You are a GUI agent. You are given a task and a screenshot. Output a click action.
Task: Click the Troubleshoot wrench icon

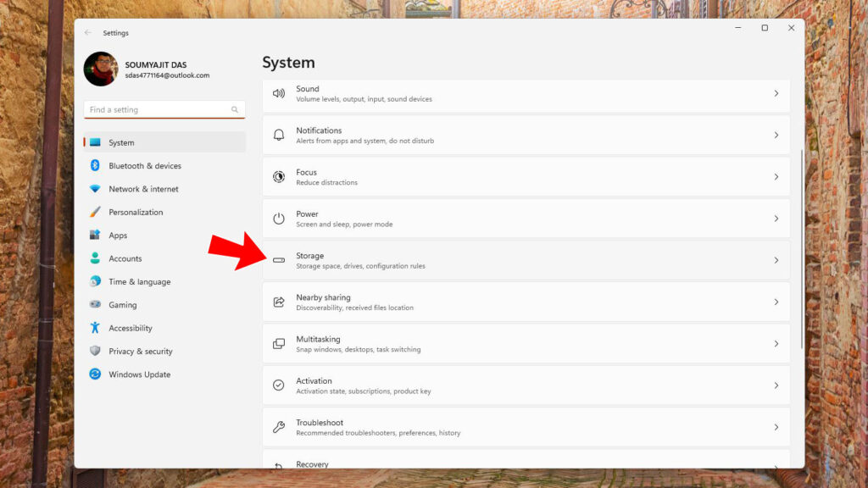[278, 427]
